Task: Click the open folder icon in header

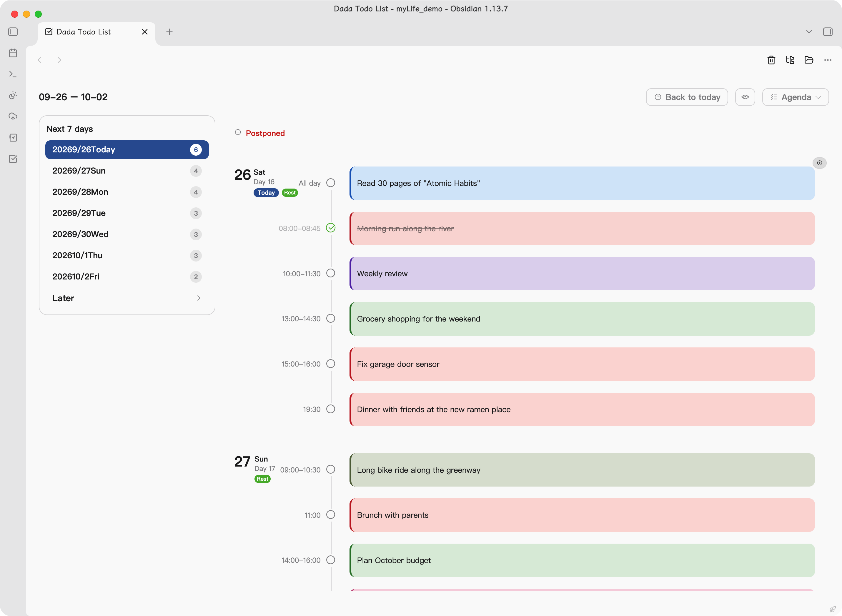Action: [808, 60]
